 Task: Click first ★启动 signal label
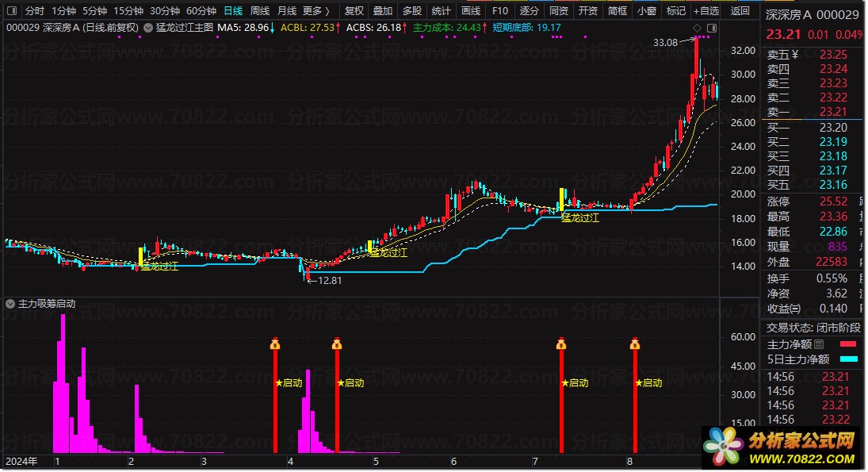tap(289, 383)
